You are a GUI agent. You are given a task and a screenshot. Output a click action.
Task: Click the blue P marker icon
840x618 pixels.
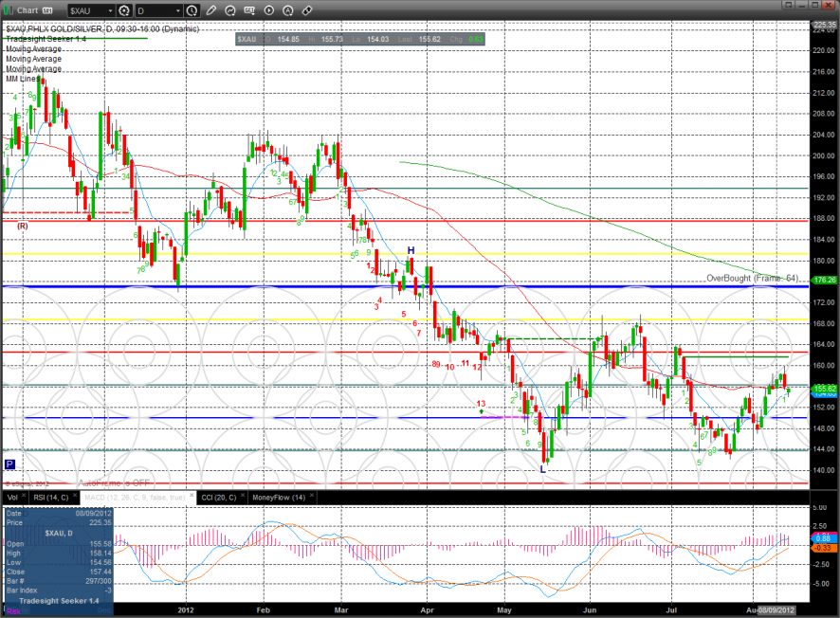click(x=9, y=464)
